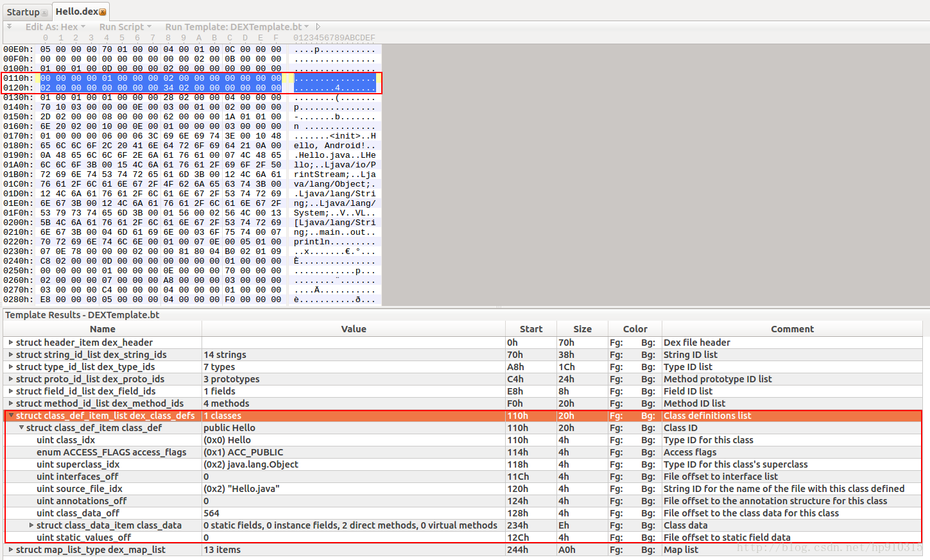Select the uint static_values_off row
The image size is (930, 560).
click(x=463, y=538)
